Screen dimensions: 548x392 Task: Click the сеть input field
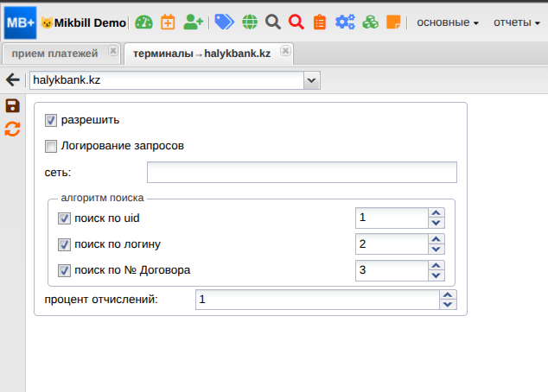coord(302,172)
